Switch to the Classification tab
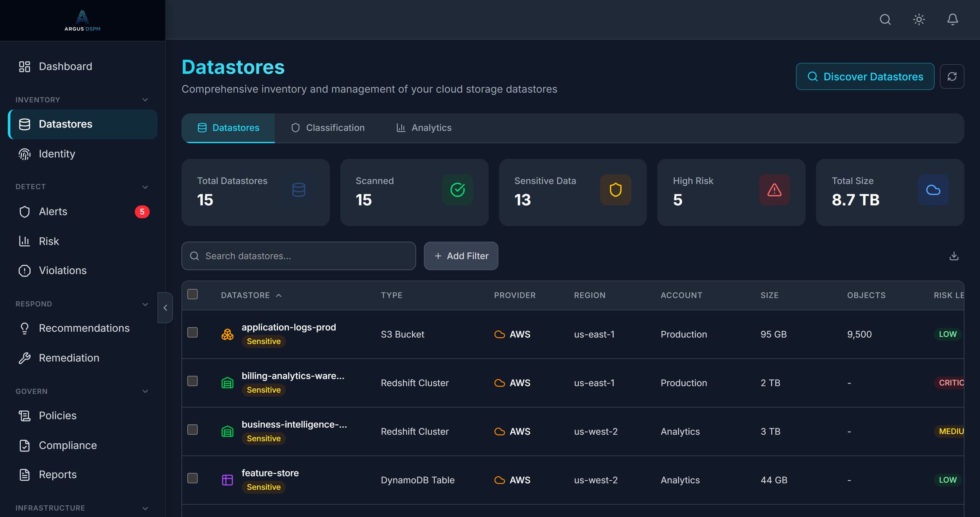 (x=328, y=128)
